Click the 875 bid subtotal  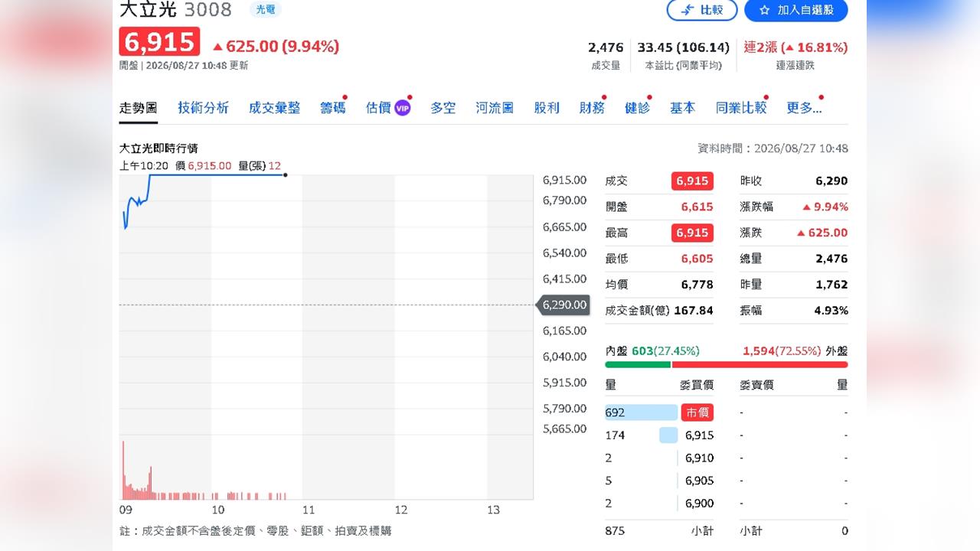click(615, 531)
